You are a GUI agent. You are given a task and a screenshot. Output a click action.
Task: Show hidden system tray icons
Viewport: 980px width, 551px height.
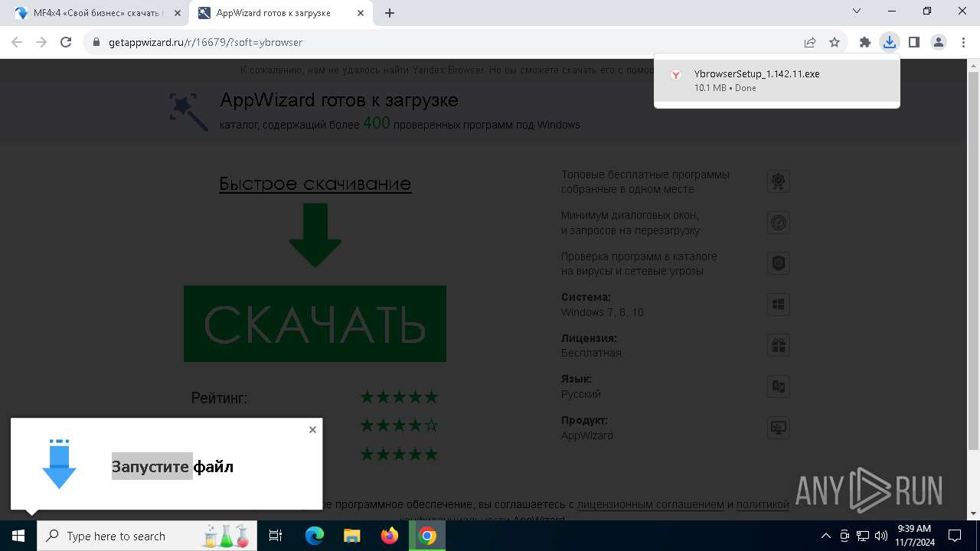825,536
